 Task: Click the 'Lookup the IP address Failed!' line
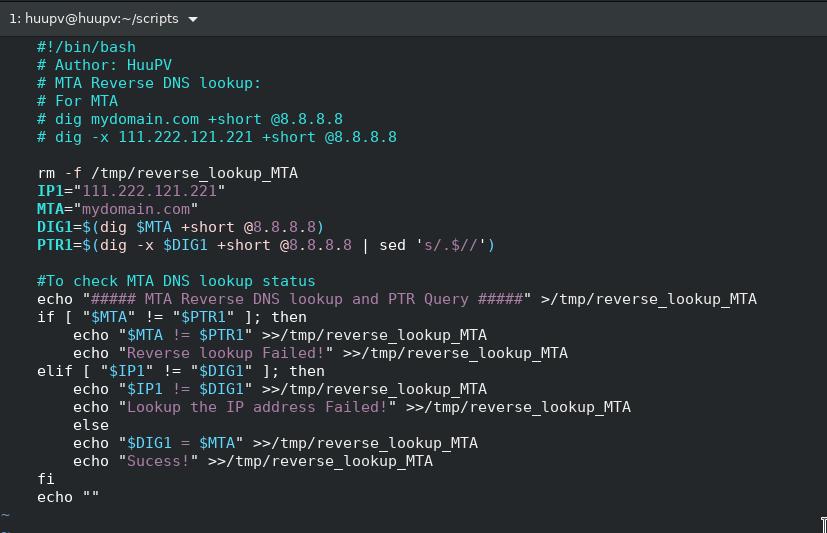(x=352, y=407)
